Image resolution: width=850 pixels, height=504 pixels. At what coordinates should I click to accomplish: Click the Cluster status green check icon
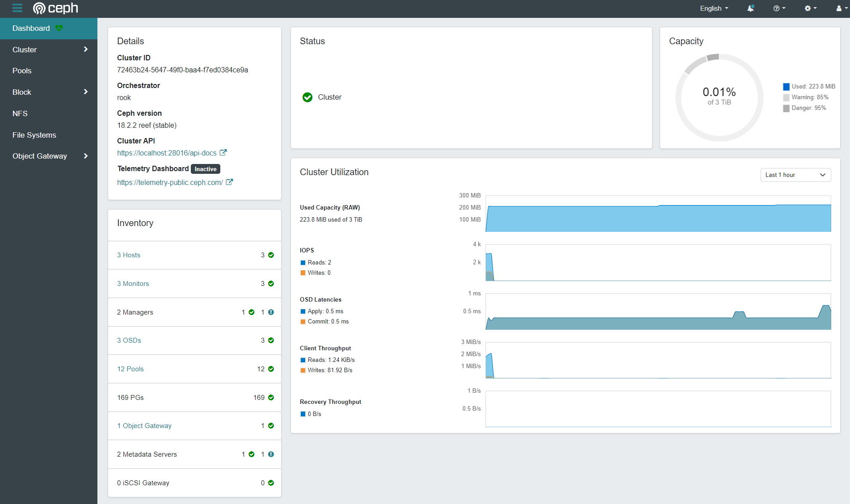coord(307,97)
